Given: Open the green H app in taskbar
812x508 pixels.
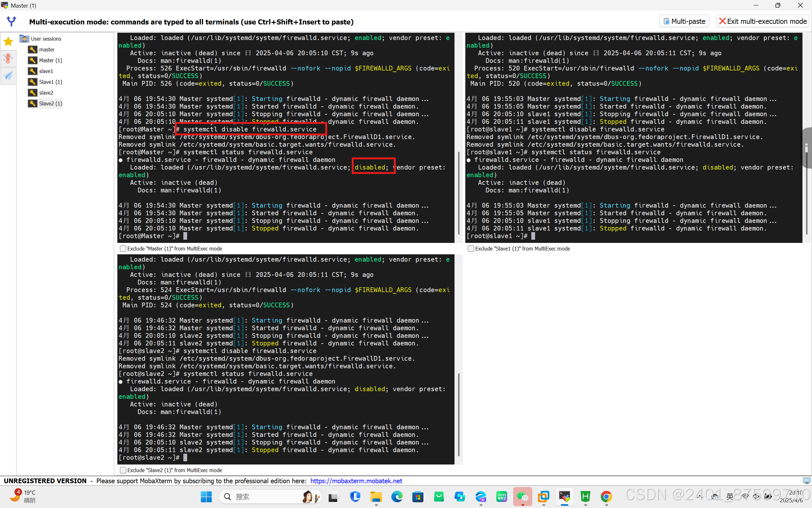Looking at the screenshot, I should (x=586, y=497).
